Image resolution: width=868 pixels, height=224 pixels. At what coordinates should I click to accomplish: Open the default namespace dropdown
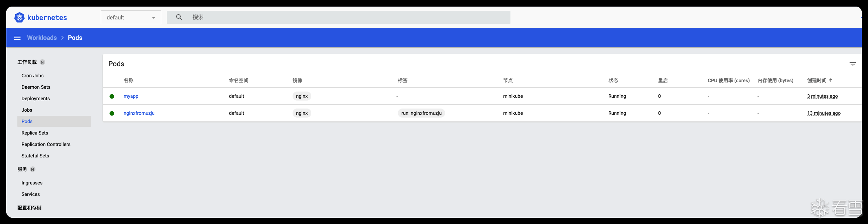pyautogui.click(x=131, y=17)
